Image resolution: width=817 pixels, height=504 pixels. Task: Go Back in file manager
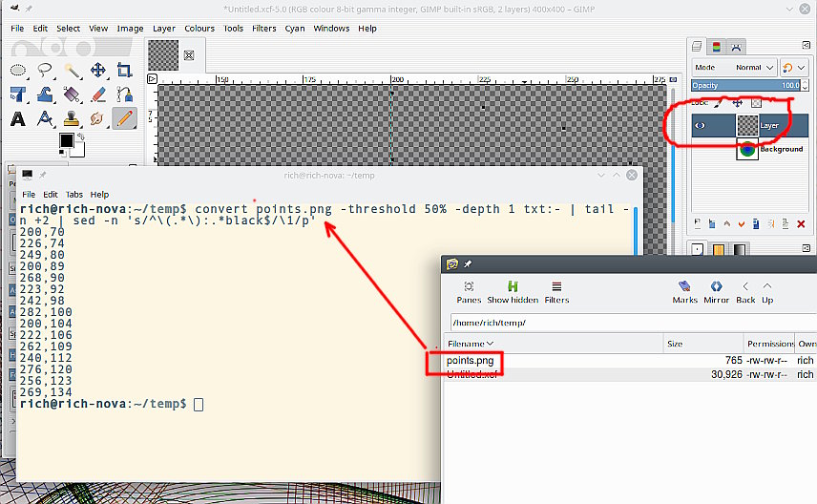click(x=745, y=292)
